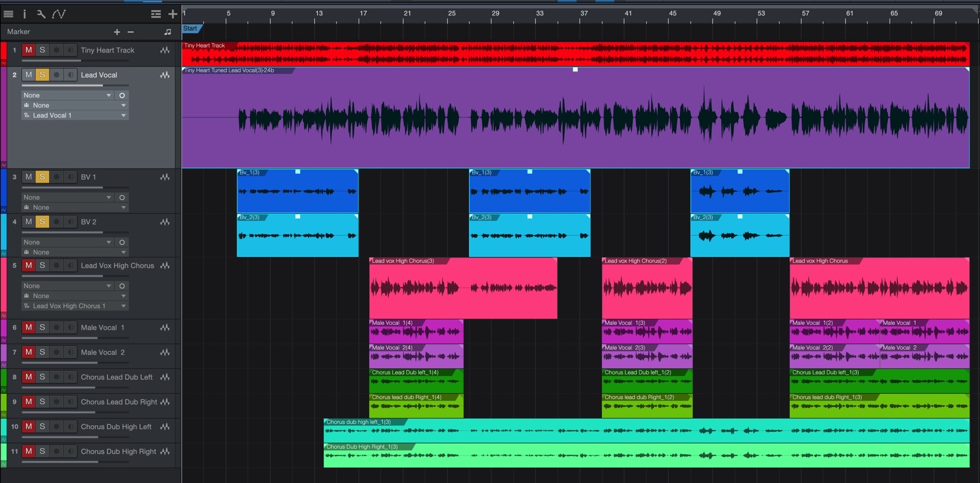Disable solo on Lead Vocal track

click(x=42, y=75)
